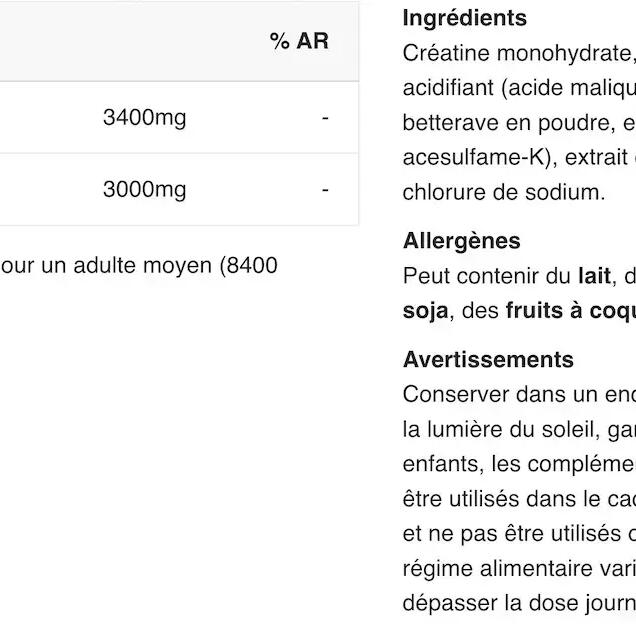Click the dash in the 3000mg row
The image size is (636, 636).
pos(325,189)
